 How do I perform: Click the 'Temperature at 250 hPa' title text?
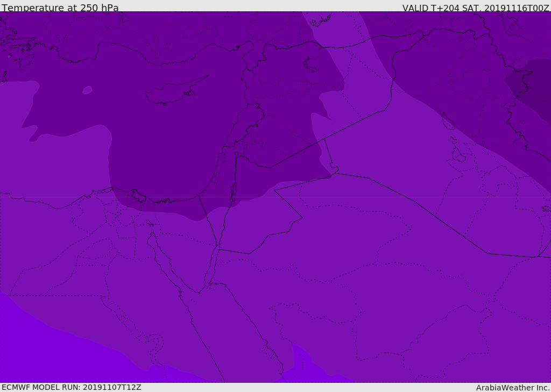[60, 8]
